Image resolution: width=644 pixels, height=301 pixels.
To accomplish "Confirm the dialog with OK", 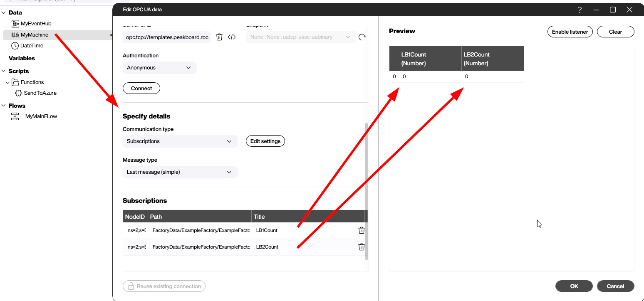I will [x=574, y=286].
